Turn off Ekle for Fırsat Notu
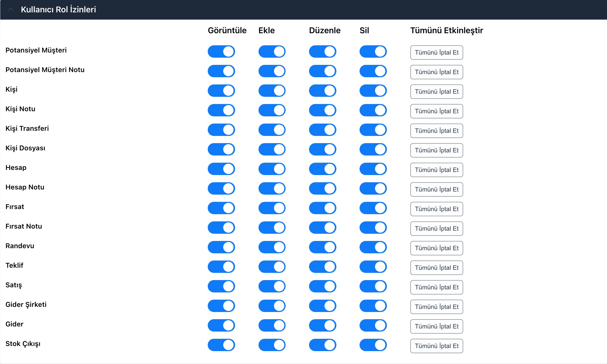607x364 pixels. pyautogui.click(x=272, y=228)
